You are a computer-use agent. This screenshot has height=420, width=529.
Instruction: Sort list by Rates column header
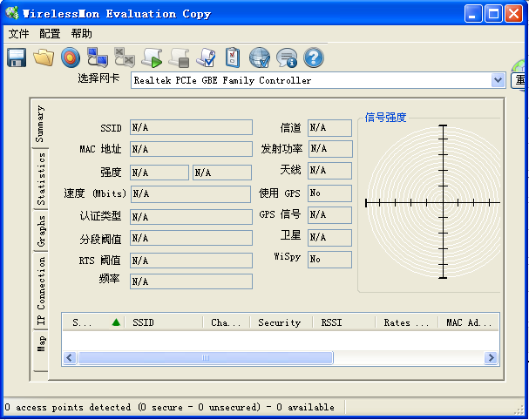click(x=406, y=323)
